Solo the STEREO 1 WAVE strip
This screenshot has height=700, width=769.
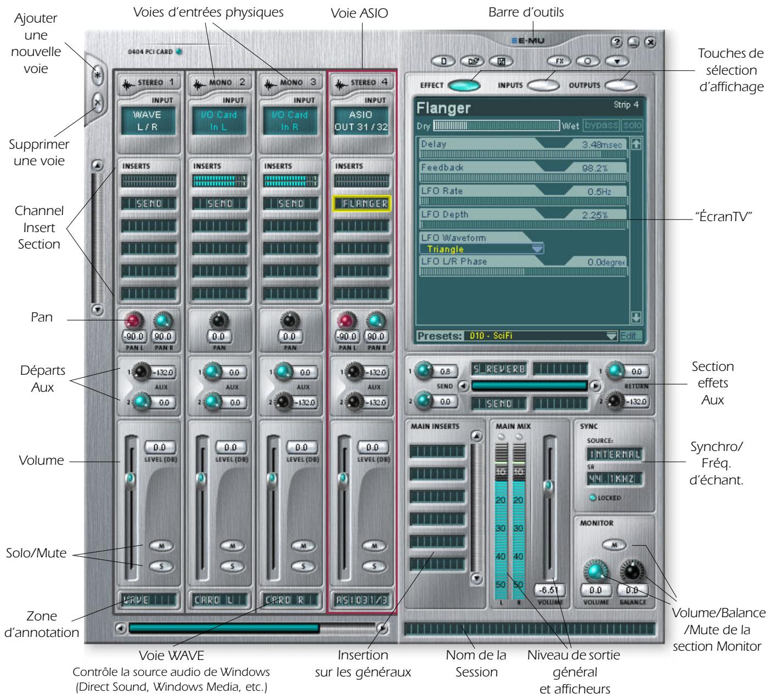tap(161, 566)
